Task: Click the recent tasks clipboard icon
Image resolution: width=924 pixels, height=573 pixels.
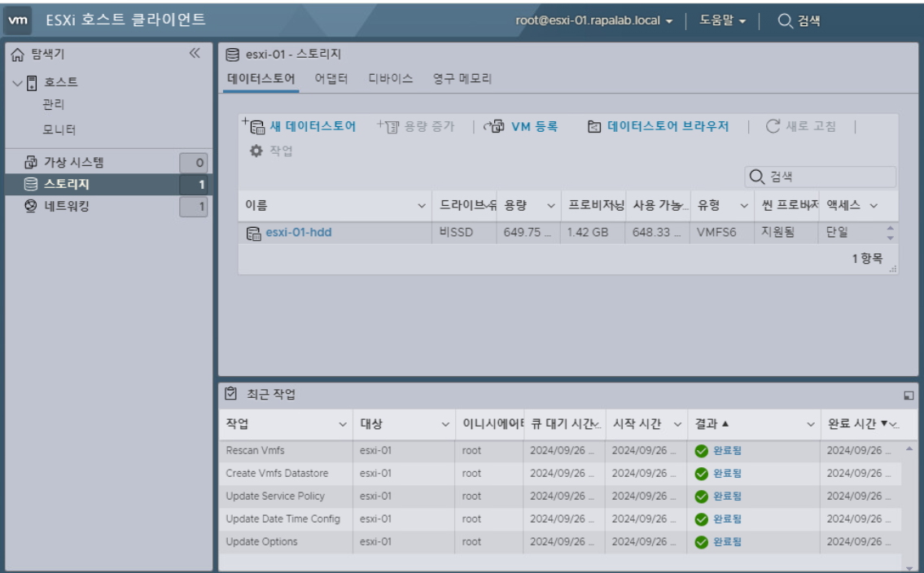Action: click(x=231, y=393)
